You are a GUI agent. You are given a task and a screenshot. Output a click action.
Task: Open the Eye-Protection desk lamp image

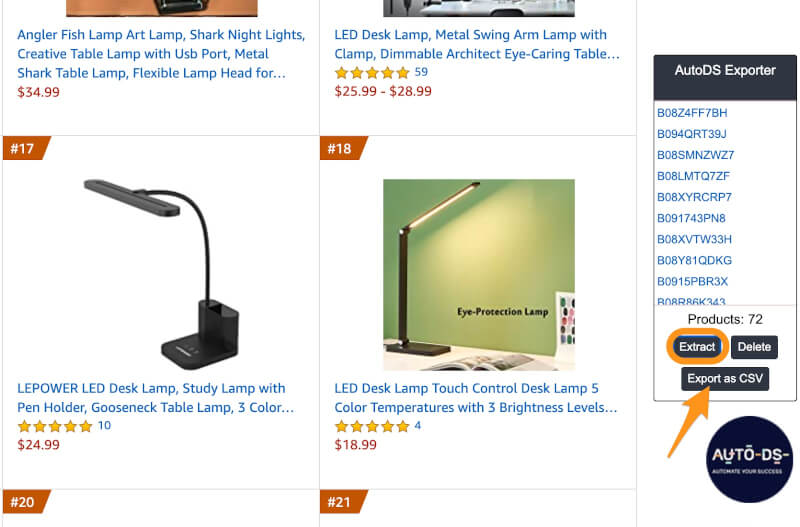(478, 274)
